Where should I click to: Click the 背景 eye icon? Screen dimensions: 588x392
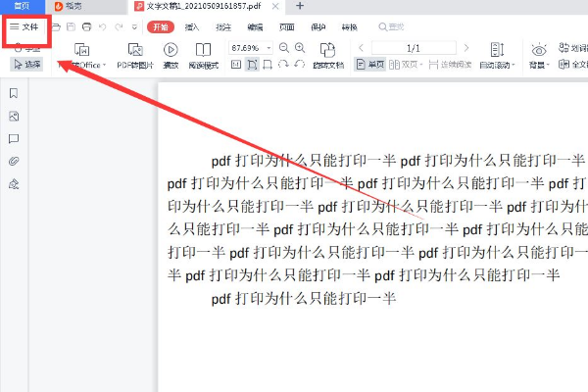click(539, 50)
